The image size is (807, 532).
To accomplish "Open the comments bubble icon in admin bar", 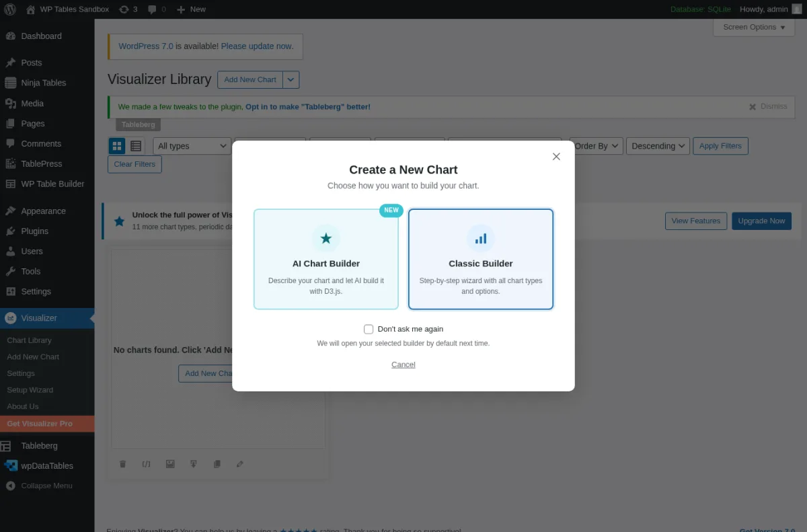I will pyautogui.click(x=152, y=9).
